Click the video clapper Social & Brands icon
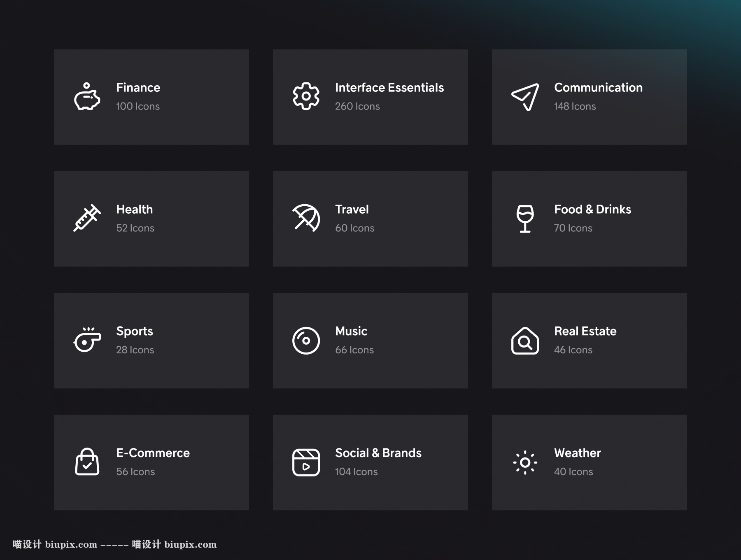The width and height of the screenshot is (741, 560). 306,462
